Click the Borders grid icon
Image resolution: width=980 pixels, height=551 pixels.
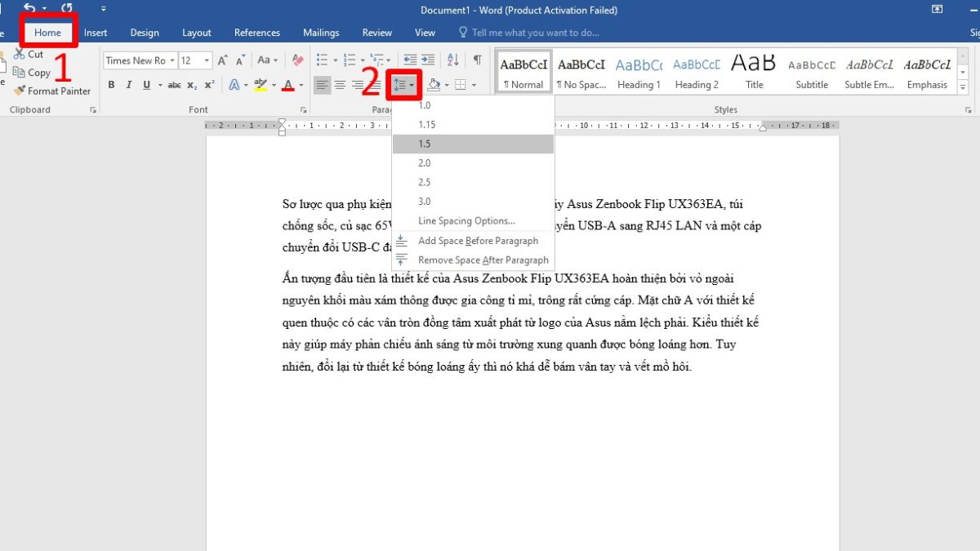pos(461,85)
